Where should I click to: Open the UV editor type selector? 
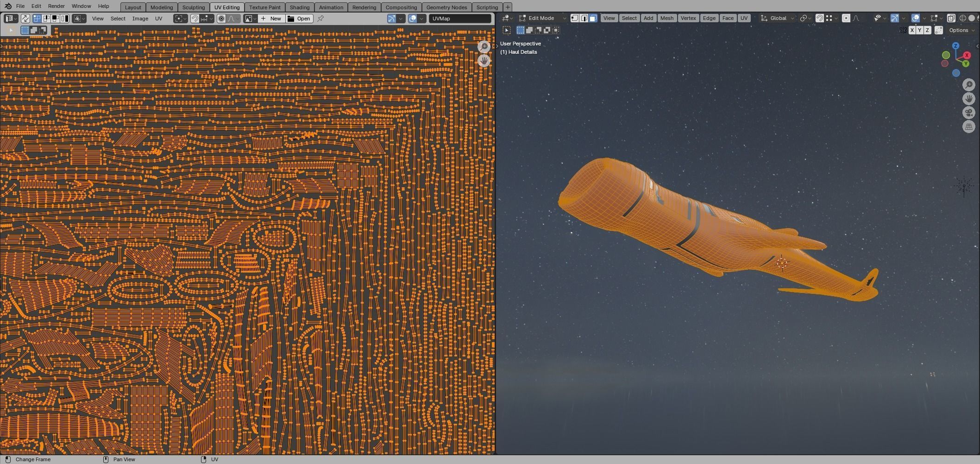(11, 19)
